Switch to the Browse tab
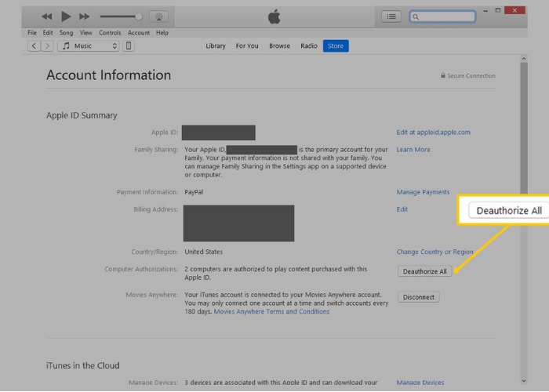 (279, 45)
